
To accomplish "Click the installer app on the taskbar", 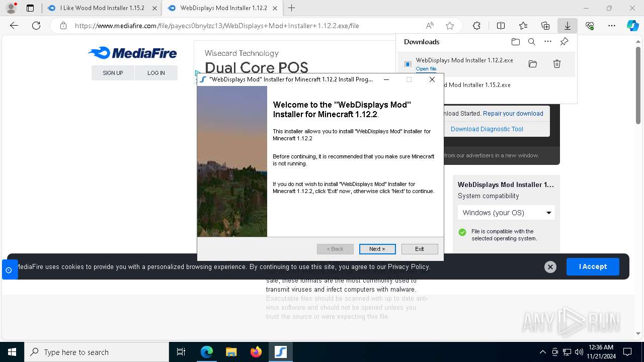I will tap(280, 352).
